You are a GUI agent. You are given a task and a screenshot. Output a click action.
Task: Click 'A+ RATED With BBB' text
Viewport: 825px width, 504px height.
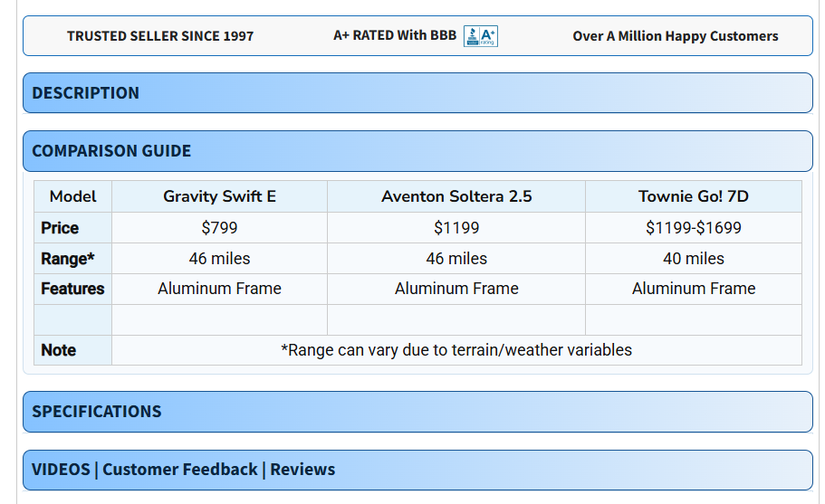395,35
